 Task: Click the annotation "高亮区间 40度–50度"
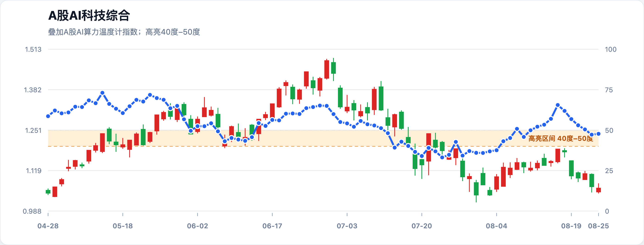click(x=561, y=139)
